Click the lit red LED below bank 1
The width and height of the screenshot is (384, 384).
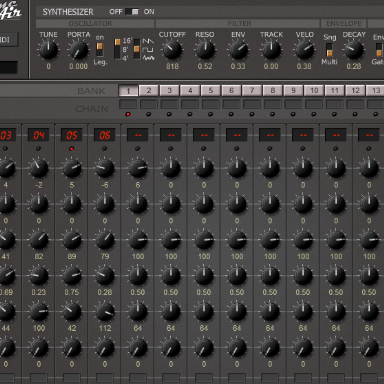point(128,114)
